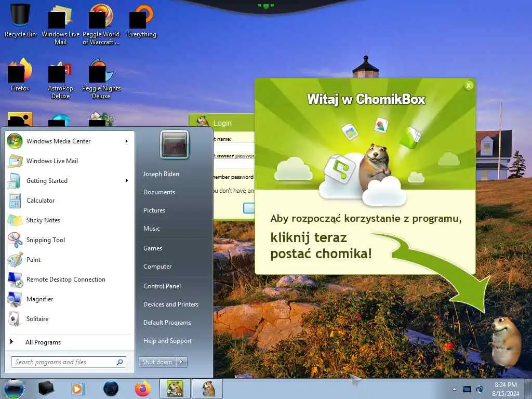Expand Shut down options arrow

[x=181, y=362]
